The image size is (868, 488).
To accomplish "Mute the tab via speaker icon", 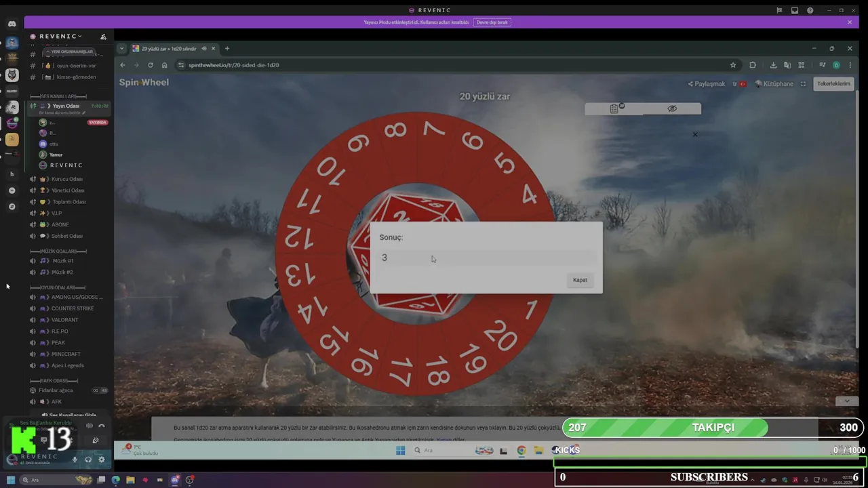I will point(203,49).
